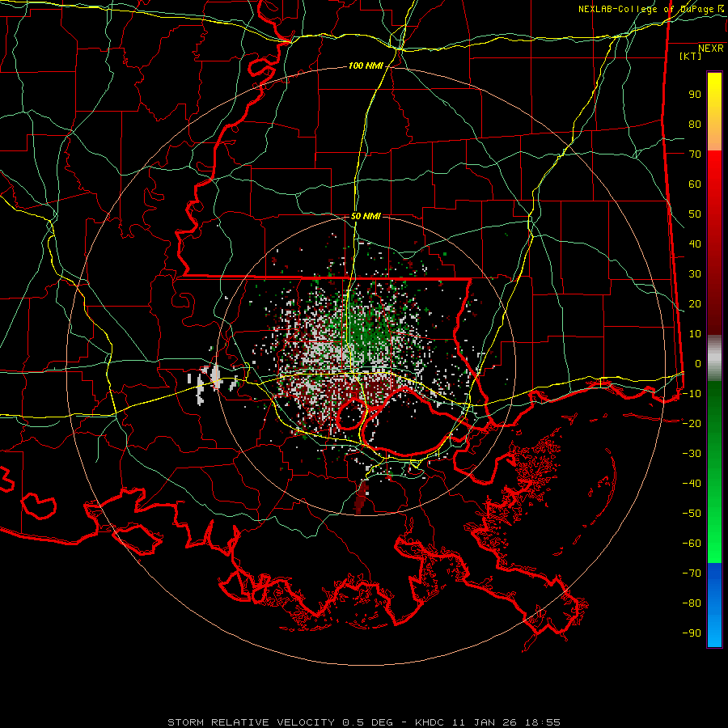This screenshot has width=728, height=728.
Task: Click the 80 value on the velocity scale
Action: click(x=695, y=124)
